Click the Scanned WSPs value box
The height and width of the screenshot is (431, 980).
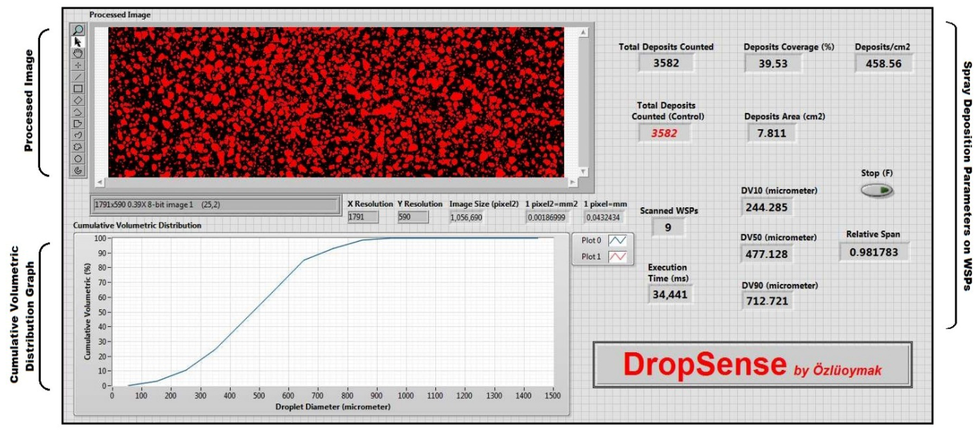pos(668,228)
